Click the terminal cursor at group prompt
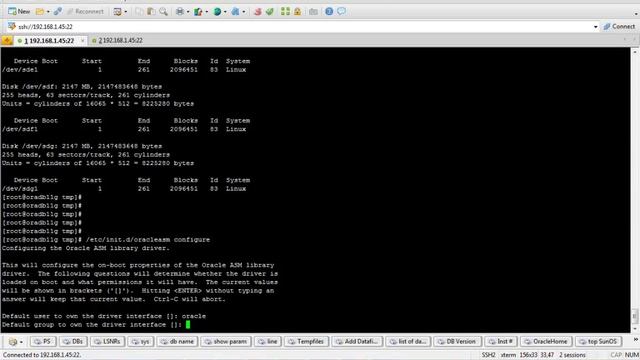 188,324
